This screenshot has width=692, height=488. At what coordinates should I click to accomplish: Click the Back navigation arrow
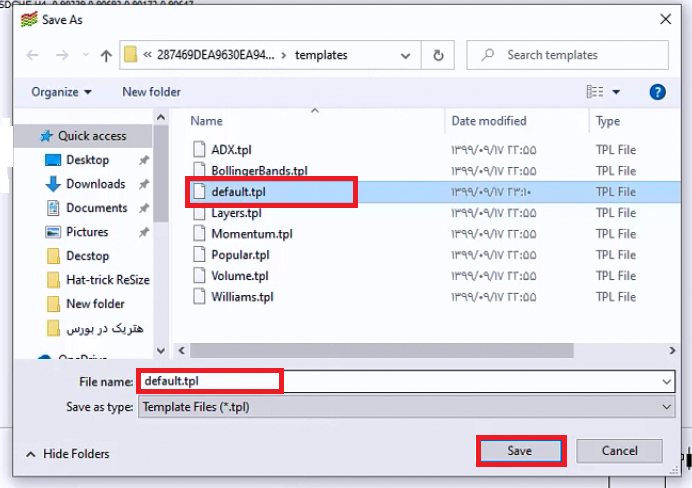click(32, 55)
